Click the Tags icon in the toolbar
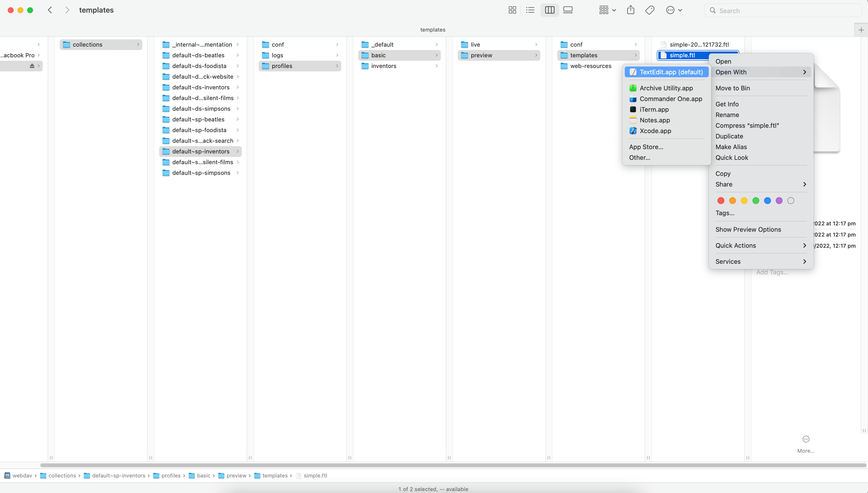 click(650, 10)
